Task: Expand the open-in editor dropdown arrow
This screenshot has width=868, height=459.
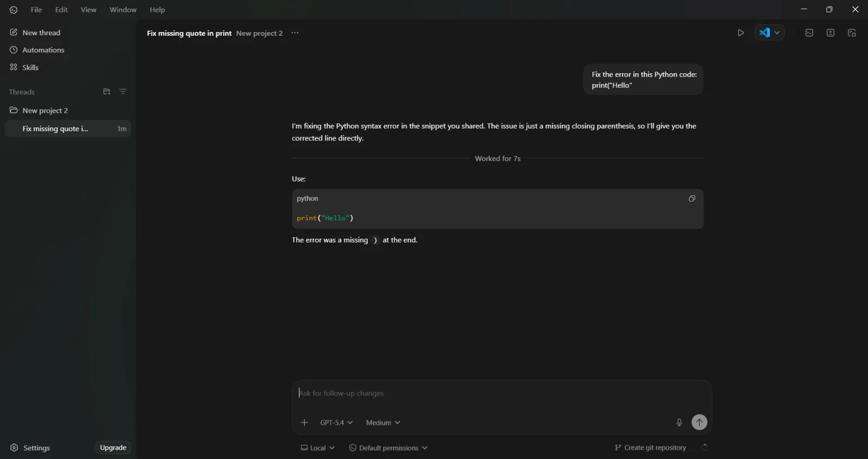Action: 777,33
